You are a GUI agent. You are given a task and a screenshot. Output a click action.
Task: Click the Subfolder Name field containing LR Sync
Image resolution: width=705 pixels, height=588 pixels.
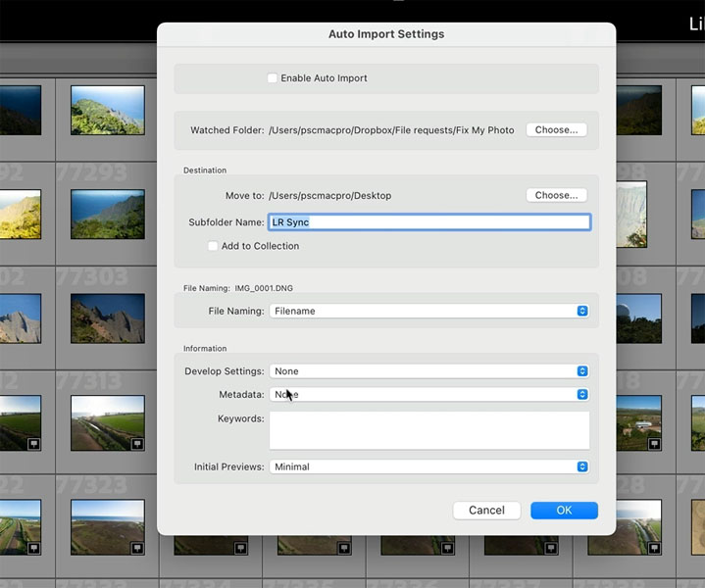click(429, 222)
